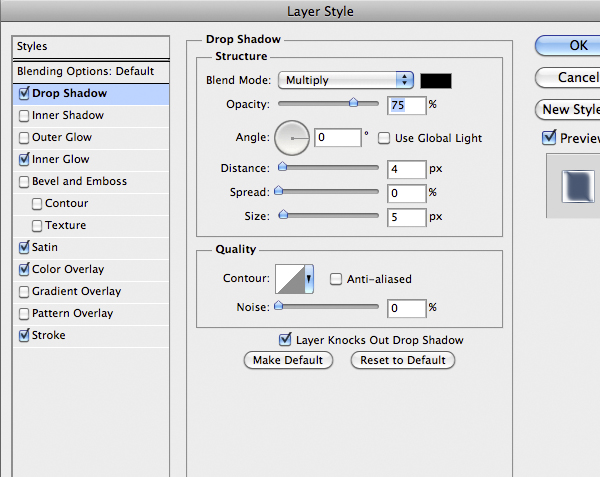Click the Make Default button
Viewport: 600px width, 477px height.
[288, 360]
